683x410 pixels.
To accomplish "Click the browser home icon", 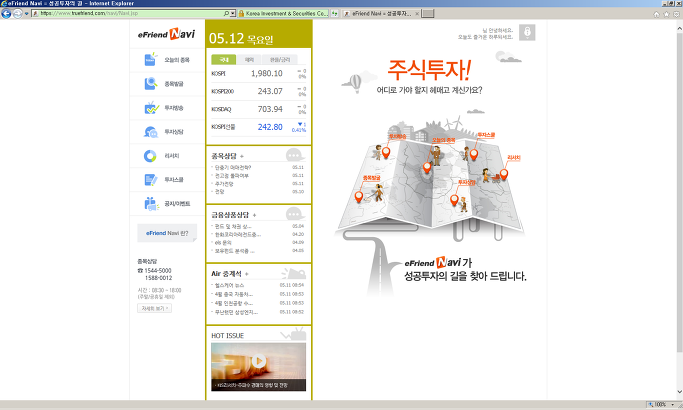I will (x=656, y=14).
